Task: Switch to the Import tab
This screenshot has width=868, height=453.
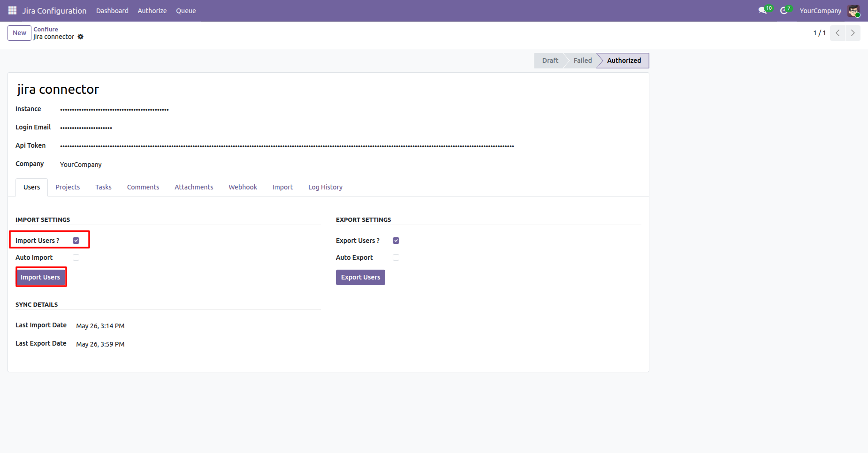Action: pos(282,187)
